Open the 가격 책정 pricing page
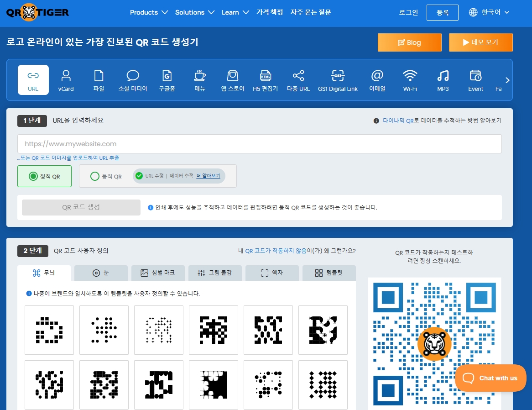The image size is (532, 410). coord(270,12)
